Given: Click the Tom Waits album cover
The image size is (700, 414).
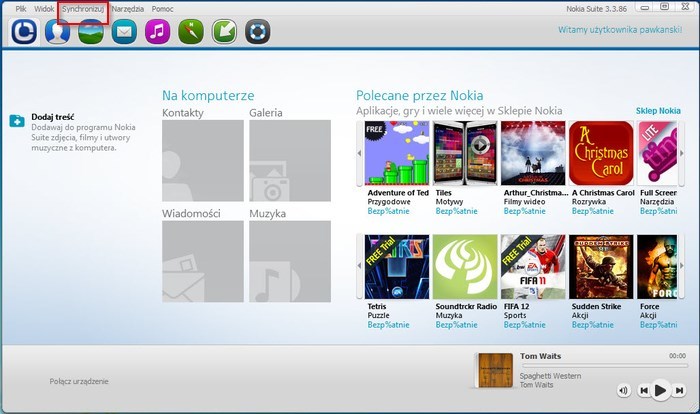Looking at the screenshot, I should [495, 370].
